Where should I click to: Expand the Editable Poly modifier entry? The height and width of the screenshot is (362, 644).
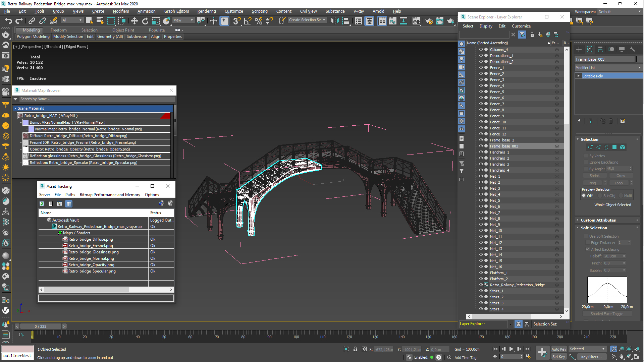[x=579, y=76]
